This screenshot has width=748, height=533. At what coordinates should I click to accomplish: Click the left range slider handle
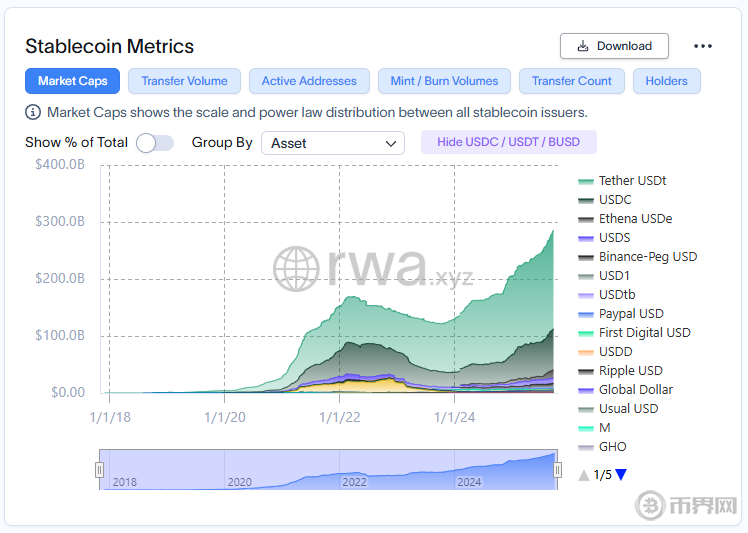point(99,470)
